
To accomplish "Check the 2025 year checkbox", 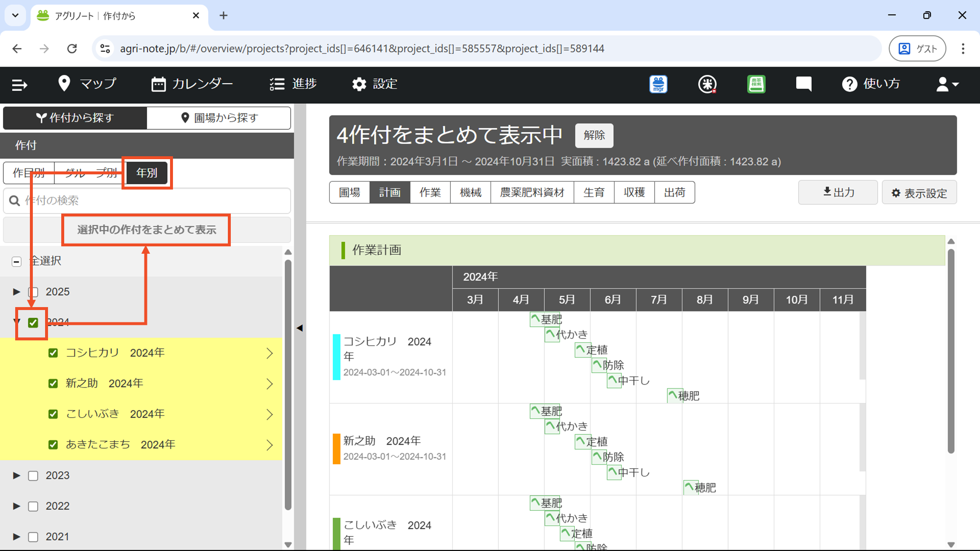I will tap(33, 292).
